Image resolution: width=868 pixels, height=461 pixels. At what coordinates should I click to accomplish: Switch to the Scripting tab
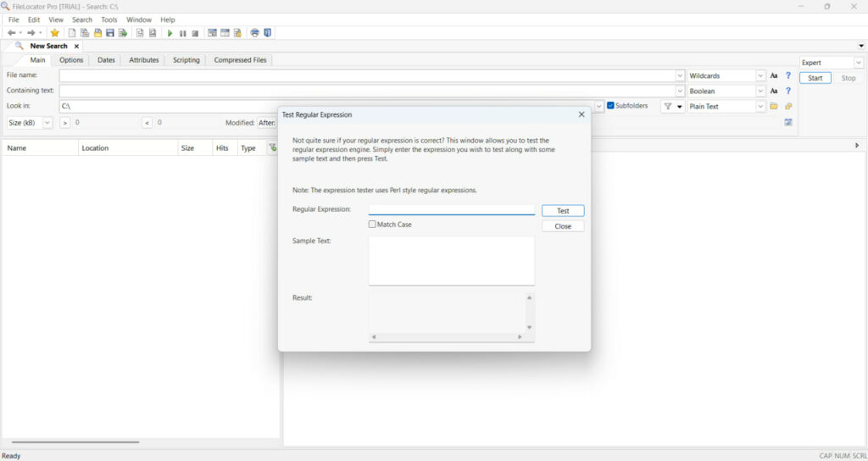point(186,60)
